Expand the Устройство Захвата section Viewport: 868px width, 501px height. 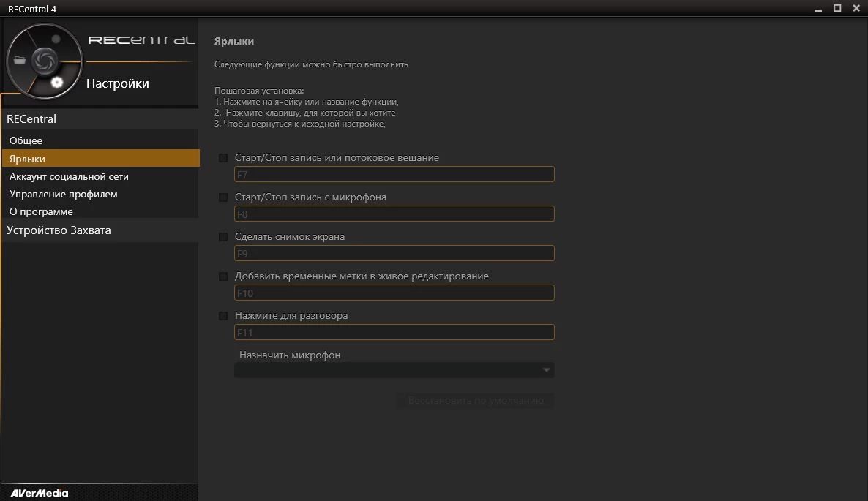[100, 230]
